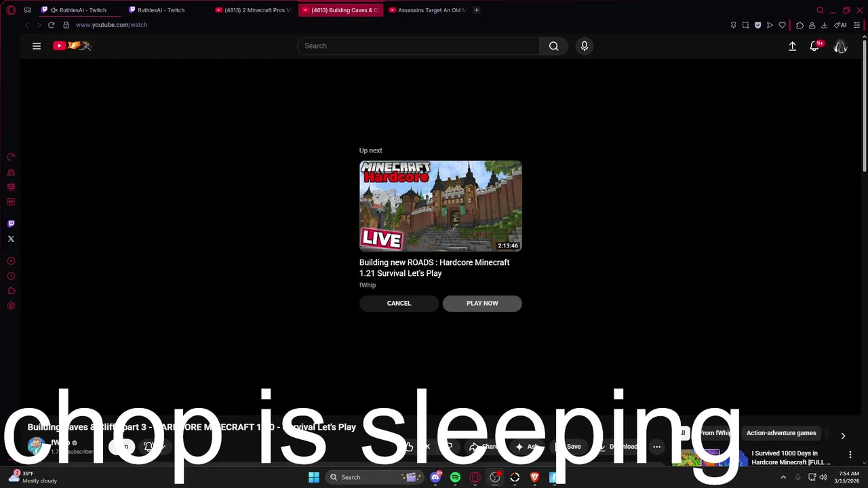Open the Aria AI assistant
The height and width of the screenshot is (488, 868).
tap(840, 25)
